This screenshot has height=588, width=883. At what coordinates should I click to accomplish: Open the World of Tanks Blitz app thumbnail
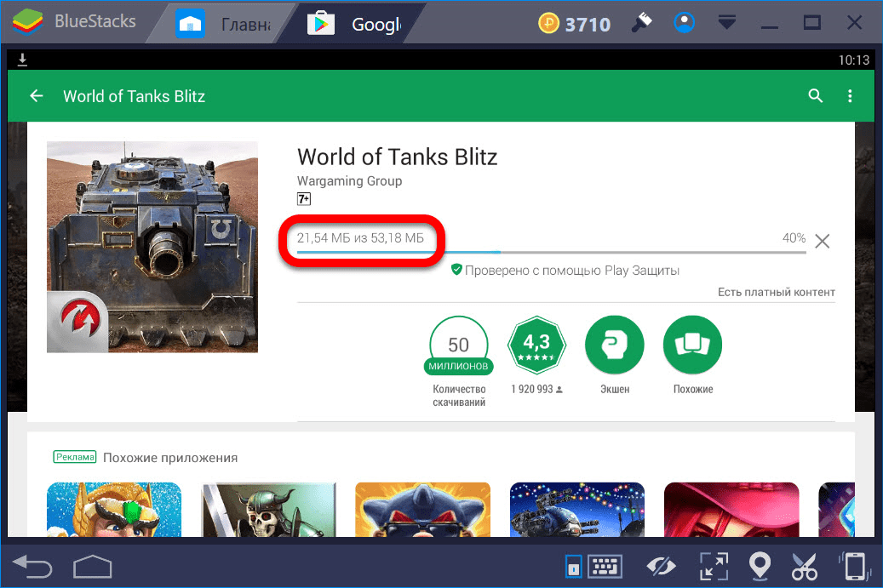pyautogui.click(x=152, y=247)
